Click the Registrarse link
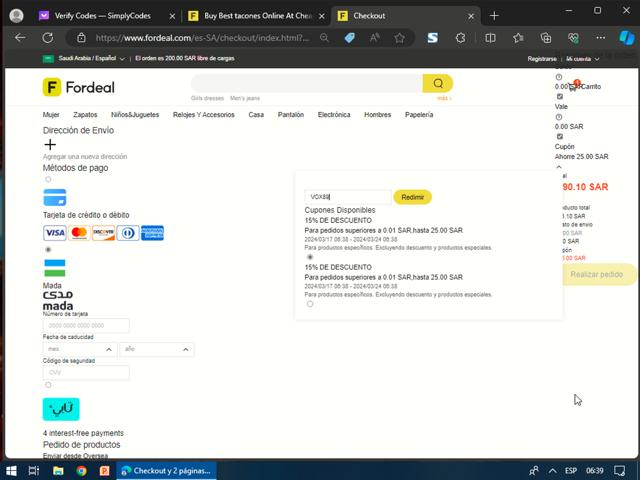This screenshot has height=480, width=640. point(542,59)
